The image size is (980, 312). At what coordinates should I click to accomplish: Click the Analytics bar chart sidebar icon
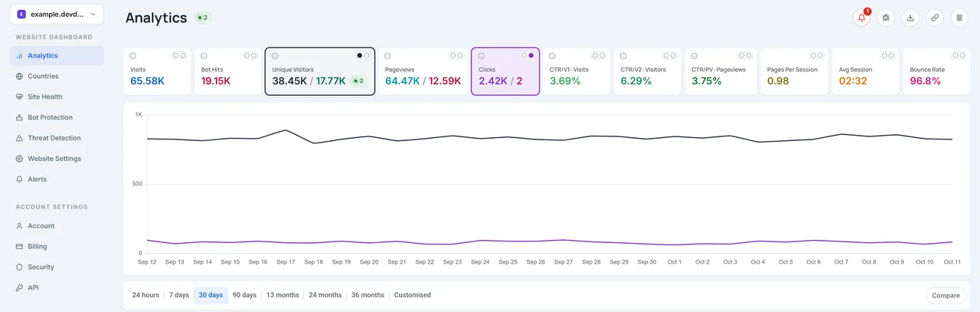point(20,56)
